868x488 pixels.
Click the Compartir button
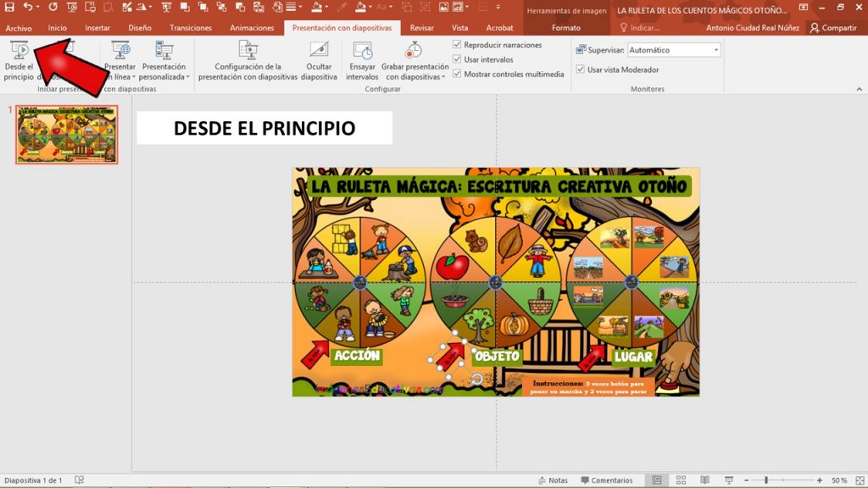click(833, 28)
